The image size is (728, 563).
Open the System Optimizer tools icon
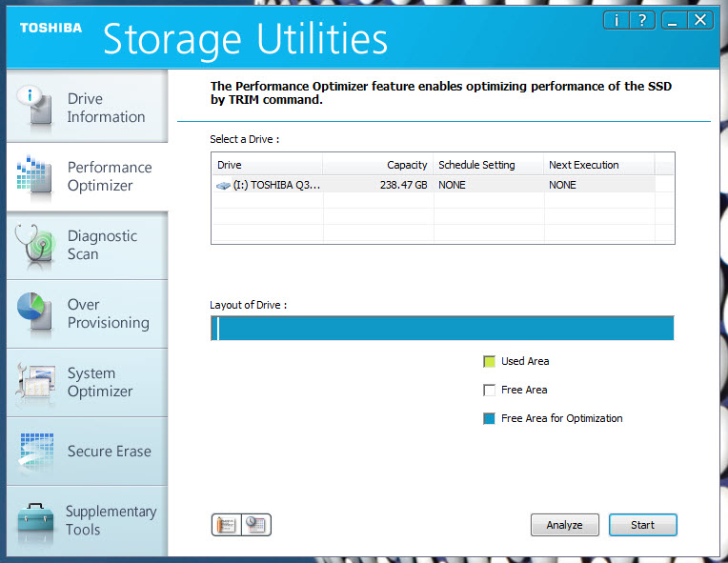35,383
